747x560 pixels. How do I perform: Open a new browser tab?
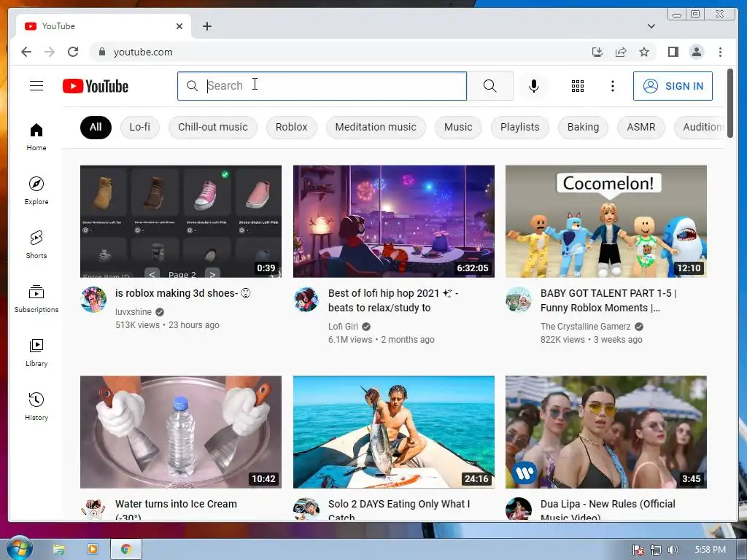(x=206, y=26)
